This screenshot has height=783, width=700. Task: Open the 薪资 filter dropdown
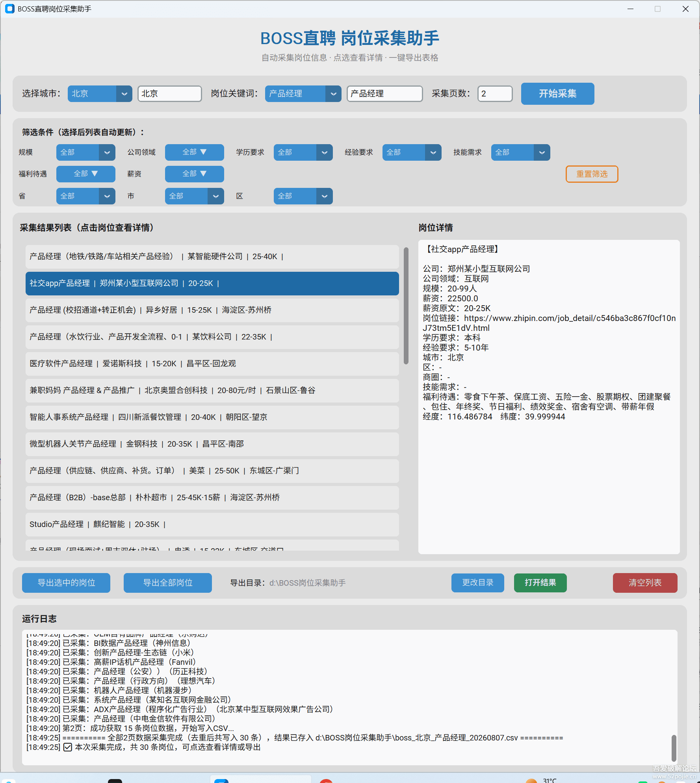pos(194,174)
